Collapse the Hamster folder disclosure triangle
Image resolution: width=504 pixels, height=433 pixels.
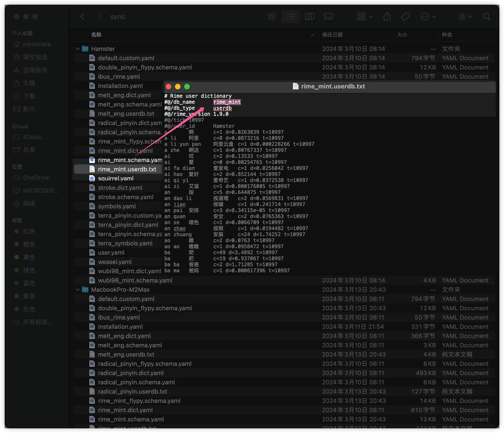78,49
